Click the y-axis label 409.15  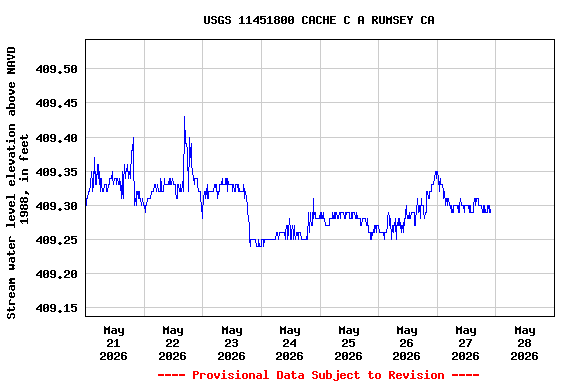[x=57, y=308]
